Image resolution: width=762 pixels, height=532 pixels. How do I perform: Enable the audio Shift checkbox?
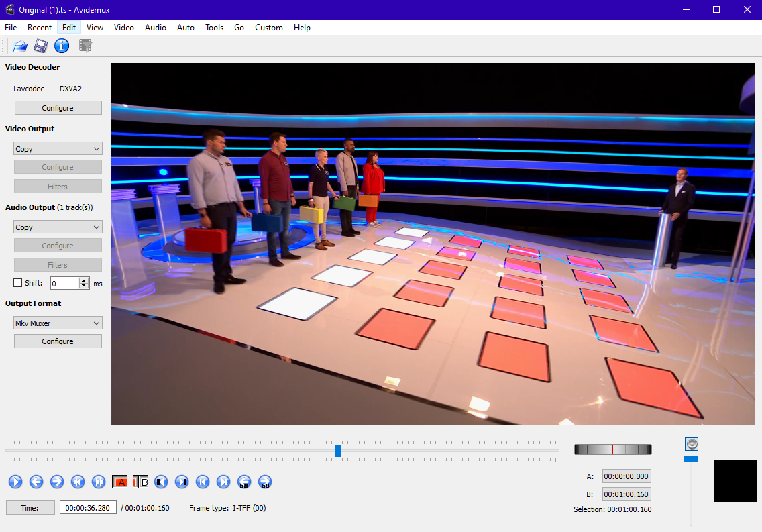[x=18, y=283]
